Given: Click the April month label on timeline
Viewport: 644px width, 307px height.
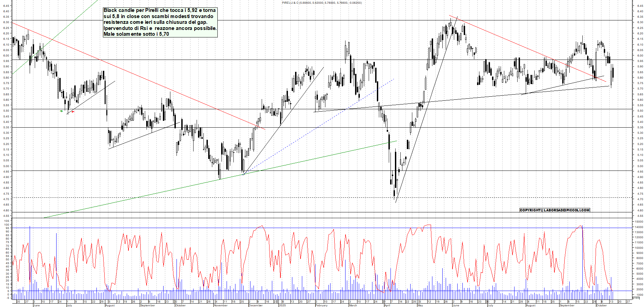Looking at the screenshot, I should [387, 305].
